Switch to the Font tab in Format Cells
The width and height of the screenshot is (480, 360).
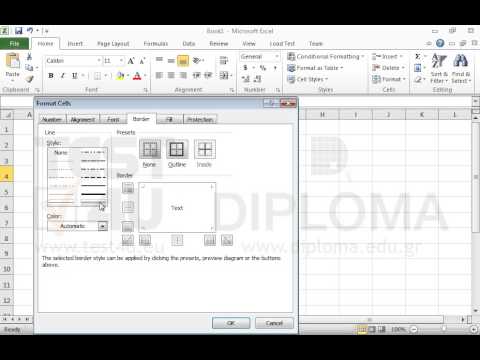coord(113,119)
